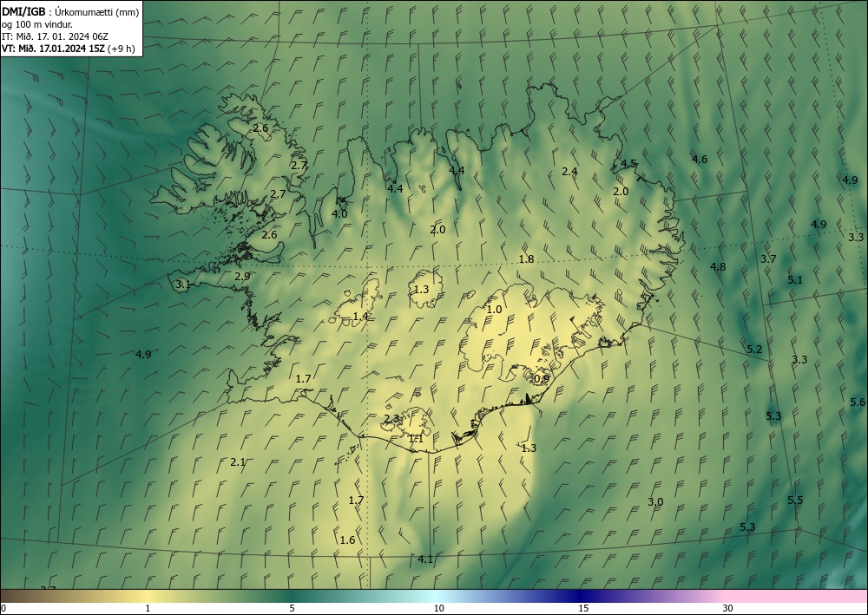
Task: Click the "5.6" value on the map
Action: click(x=858, y=402)
